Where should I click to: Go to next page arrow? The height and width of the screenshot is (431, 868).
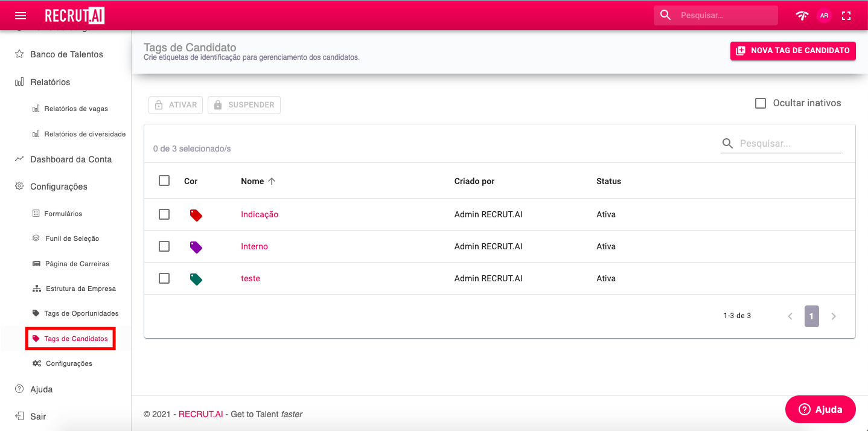[x=834, y=316]
